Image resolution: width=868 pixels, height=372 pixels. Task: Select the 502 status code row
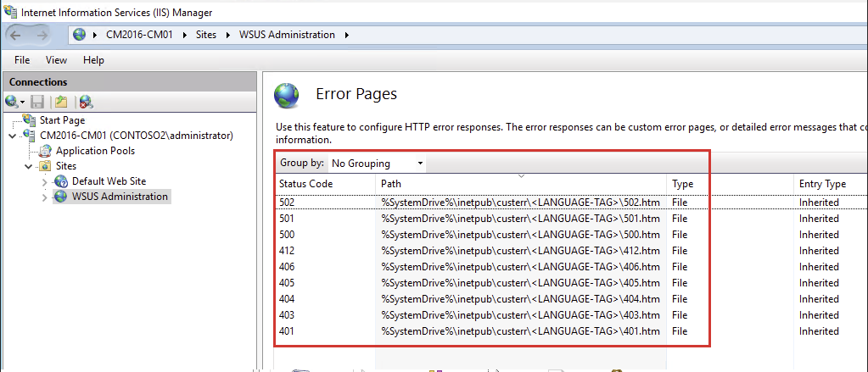[571, 203]
